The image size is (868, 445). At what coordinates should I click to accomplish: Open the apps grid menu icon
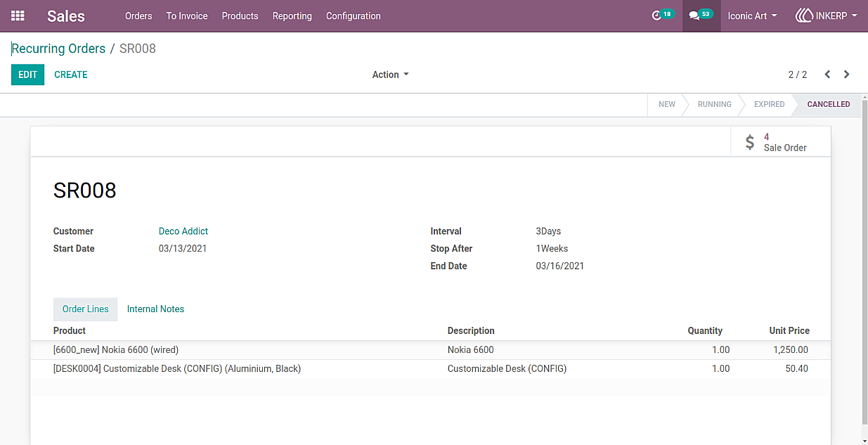tap(18, 15)
